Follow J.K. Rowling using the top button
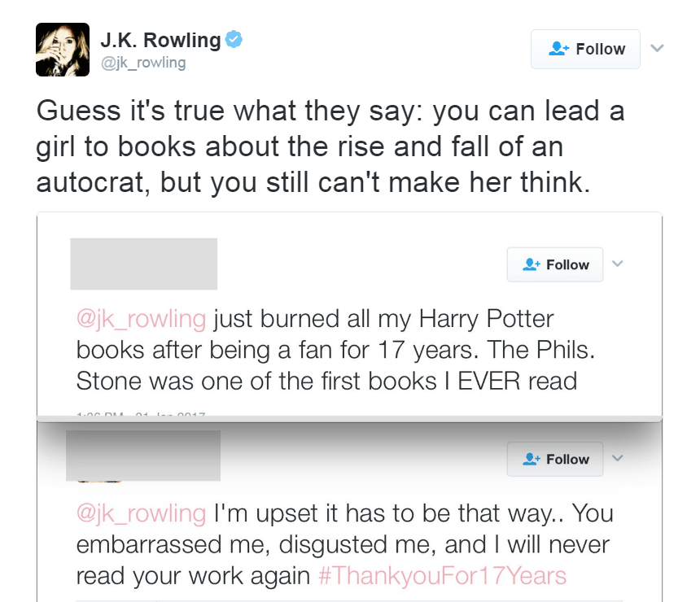 click(x=585, y=49)
